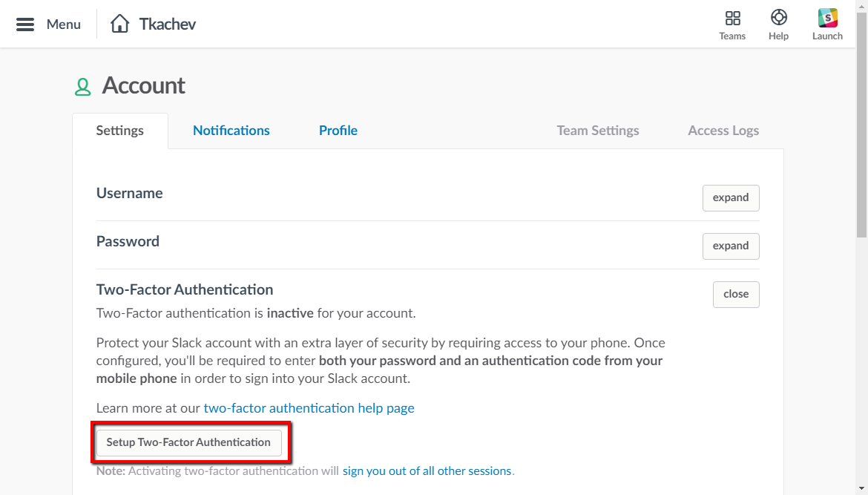The image size is (868, 495).
Task: Expand the Username section
Action: click(x=731, y=198)
